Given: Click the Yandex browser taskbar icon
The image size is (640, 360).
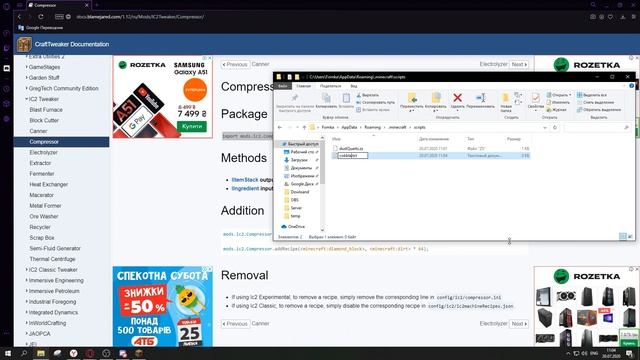Looking at the screenshot, I should pos(73,353).
